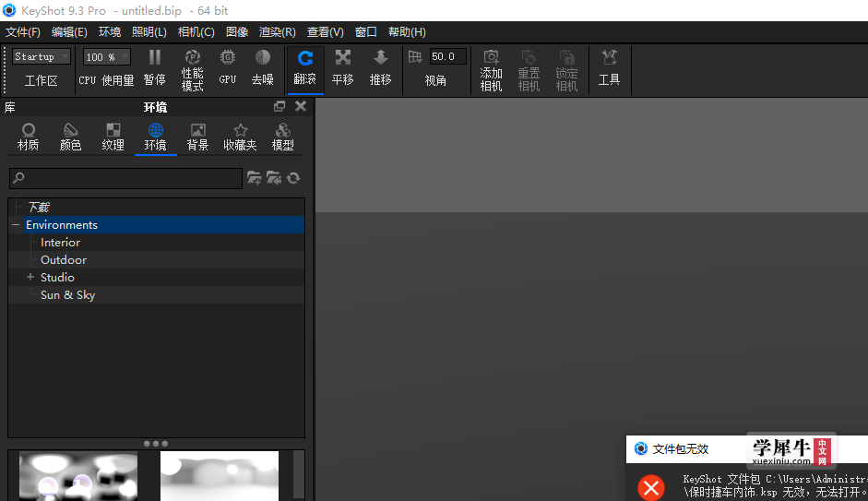This screenshot has height=501, width=868.
Task: Click the red error icon in dialog
Action: click(651, 488)
